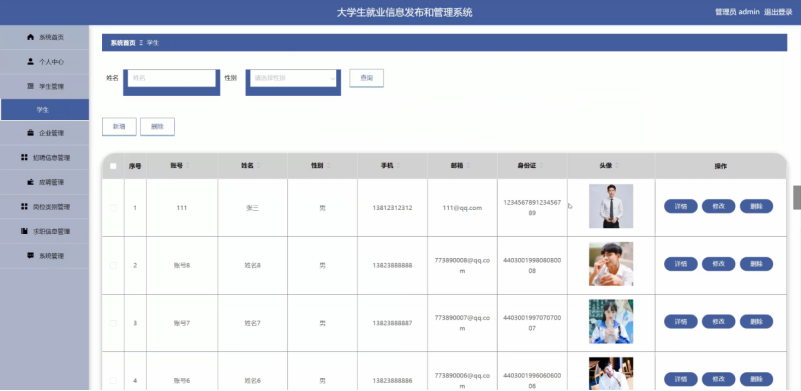
Task: Click the email cell 111@qq.com
Action: tap(462, 208)
